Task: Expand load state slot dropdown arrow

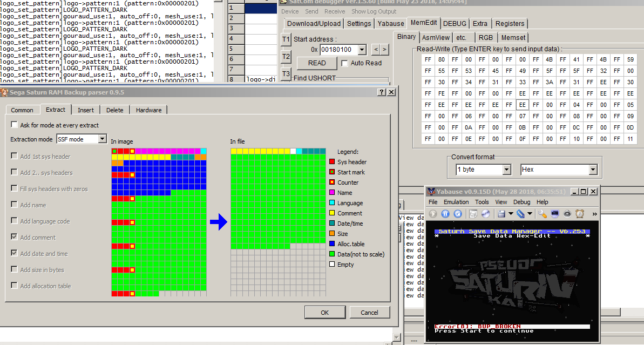Action: (530, 214)
